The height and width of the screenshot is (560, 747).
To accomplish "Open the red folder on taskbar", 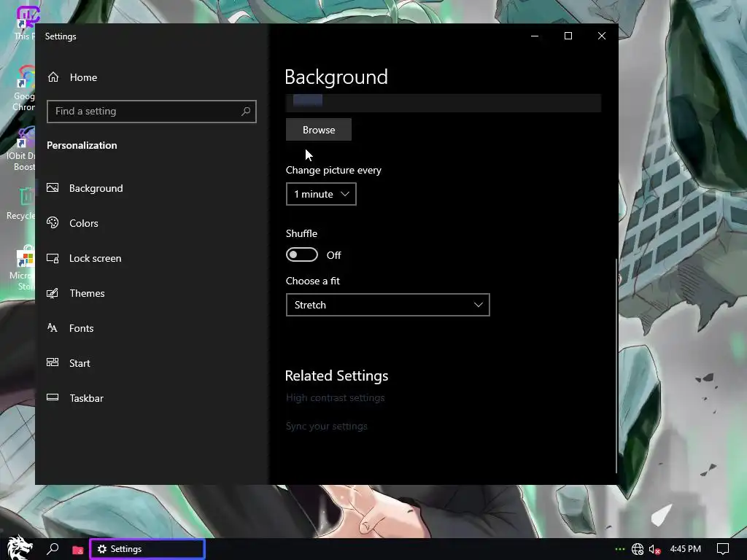I will click(x=77, y=550).
